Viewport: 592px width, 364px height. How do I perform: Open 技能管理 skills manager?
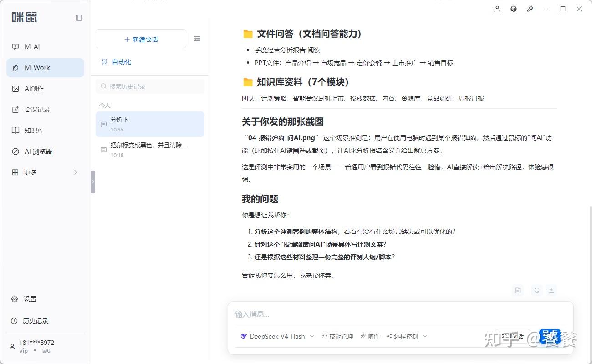pyautogui.click(x=337, y=336)
